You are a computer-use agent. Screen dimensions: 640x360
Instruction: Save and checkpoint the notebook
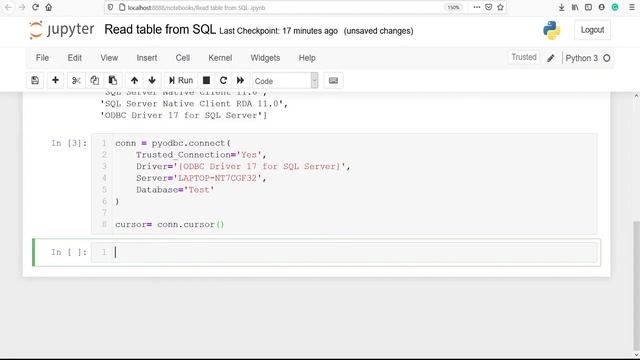point(35,80)
